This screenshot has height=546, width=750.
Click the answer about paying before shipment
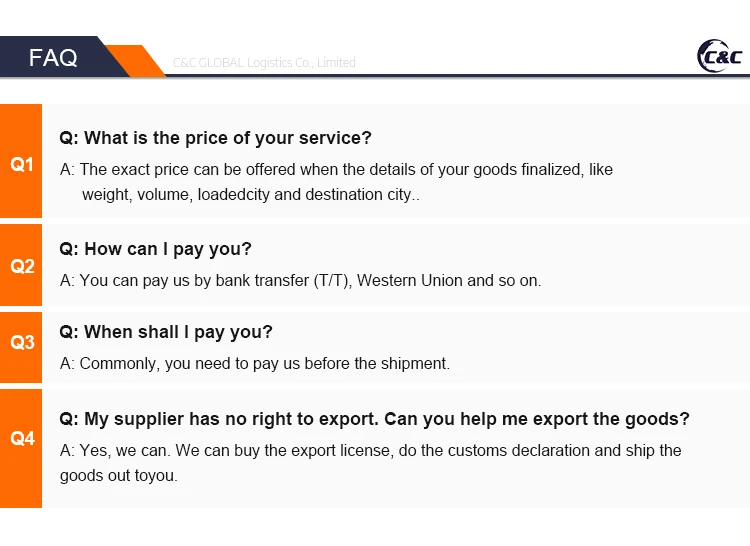(255, 364)
